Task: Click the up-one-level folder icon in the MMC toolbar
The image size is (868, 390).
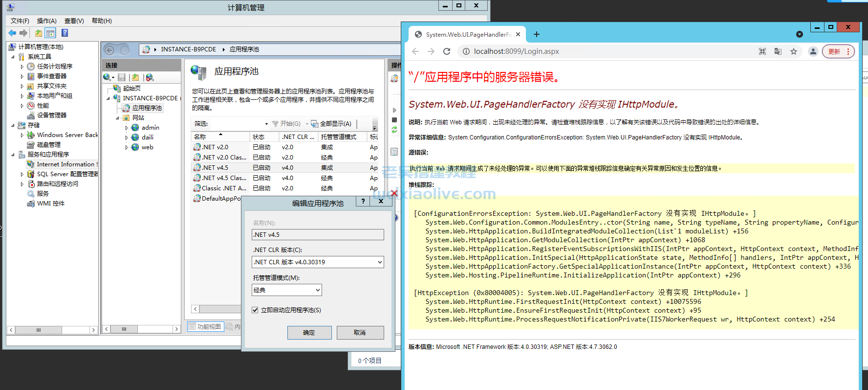Action: coord(38,33)
